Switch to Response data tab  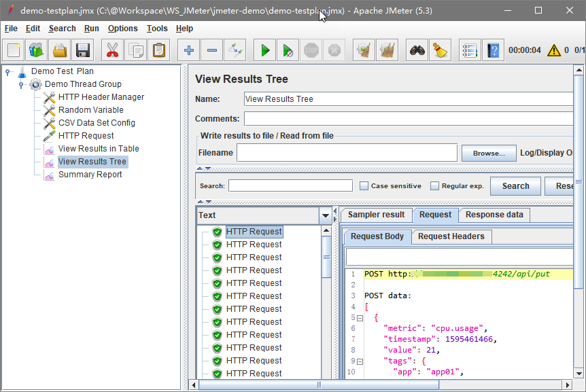(x=494, y=215)
